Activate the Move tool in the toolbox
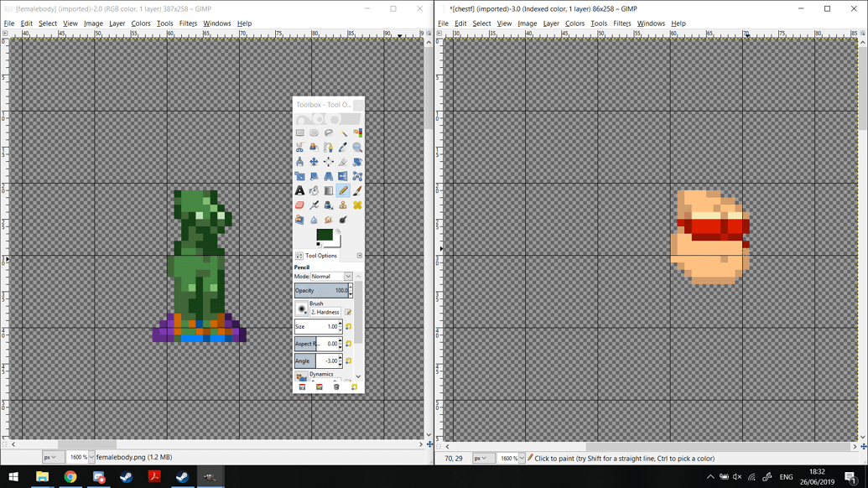 click(314, 162)
